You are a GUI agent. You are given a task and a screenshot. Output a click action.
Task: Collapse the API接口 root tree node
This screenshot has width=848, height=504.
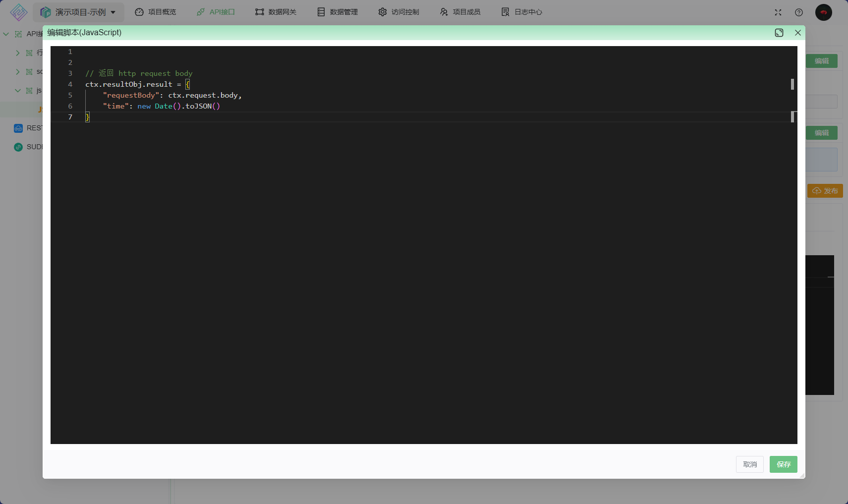pyautogui.click(x=6, y=34)
